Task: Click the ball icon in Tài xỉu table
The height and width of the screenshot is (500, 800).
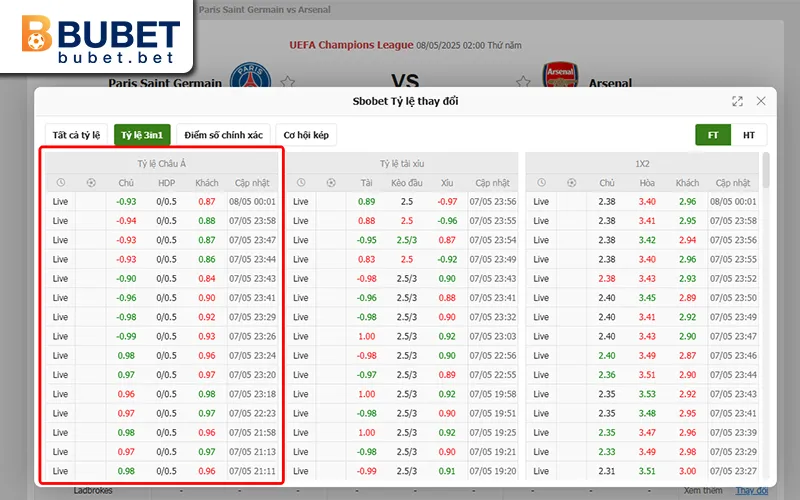Action: coord(331,183)
